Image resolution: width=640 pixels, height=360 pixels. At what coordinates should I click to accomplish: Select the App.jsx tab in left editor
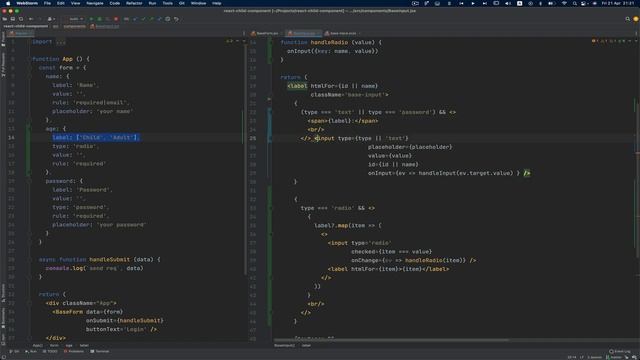(x=20, y=33)
